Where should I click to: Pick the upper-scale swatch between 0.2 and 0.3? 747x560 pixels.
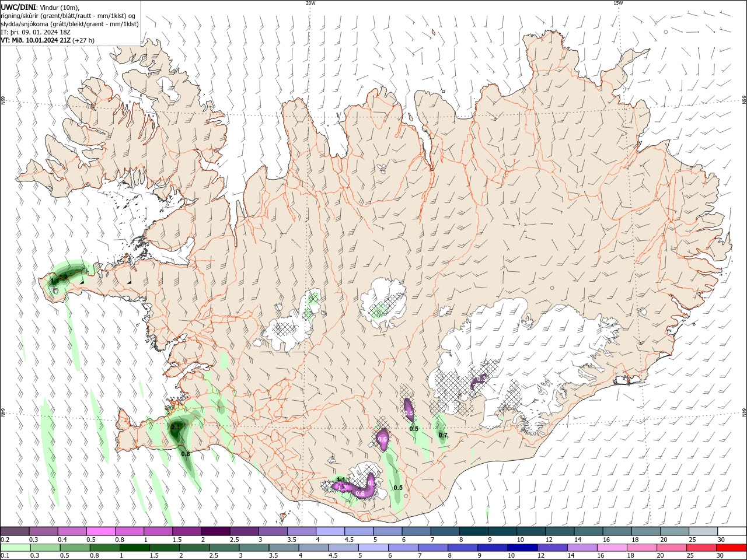[x=15, y=531]
